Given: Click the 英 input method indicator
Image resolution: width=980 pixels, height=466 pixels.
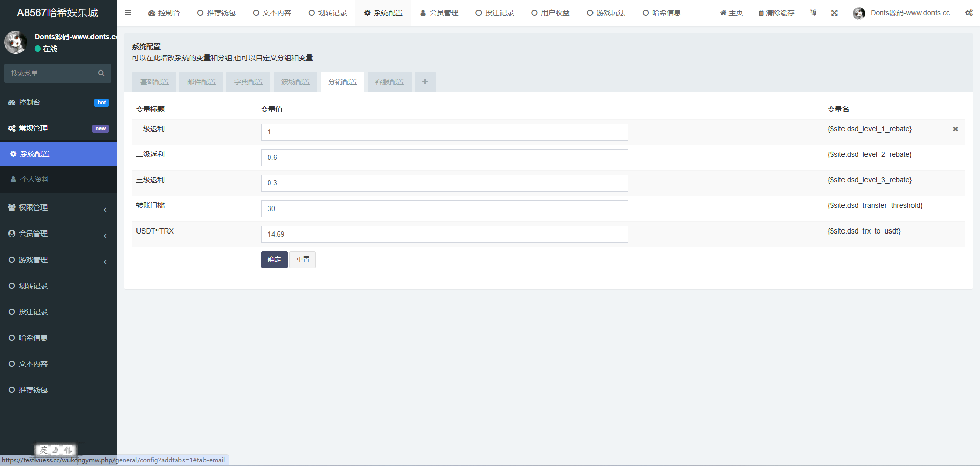Looking at the screenshot, I should pyautogui.click(x=43, y=450).
